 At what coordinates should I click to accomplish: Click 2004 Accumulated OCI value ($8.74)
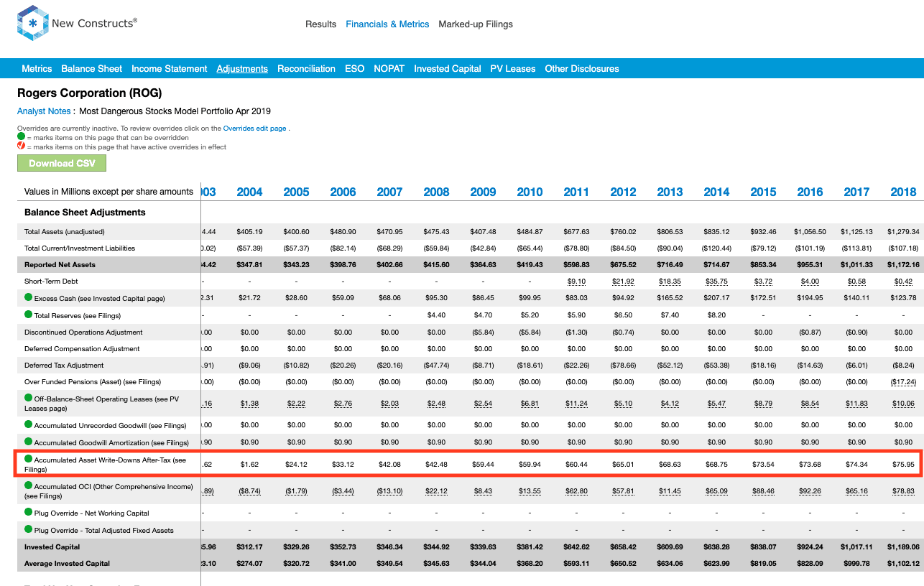coord(249,491)
